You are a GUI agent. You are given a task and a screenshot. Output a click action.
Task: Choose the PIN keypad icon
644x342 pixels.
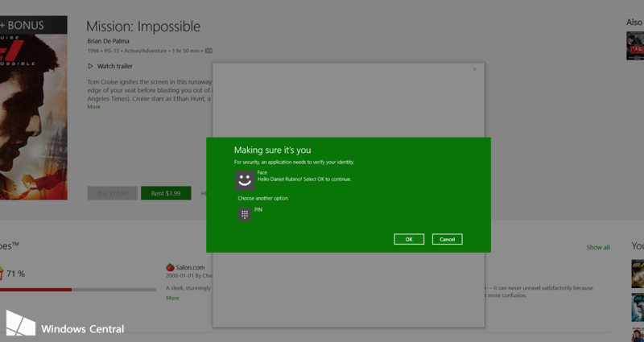[x=245, y=214]
